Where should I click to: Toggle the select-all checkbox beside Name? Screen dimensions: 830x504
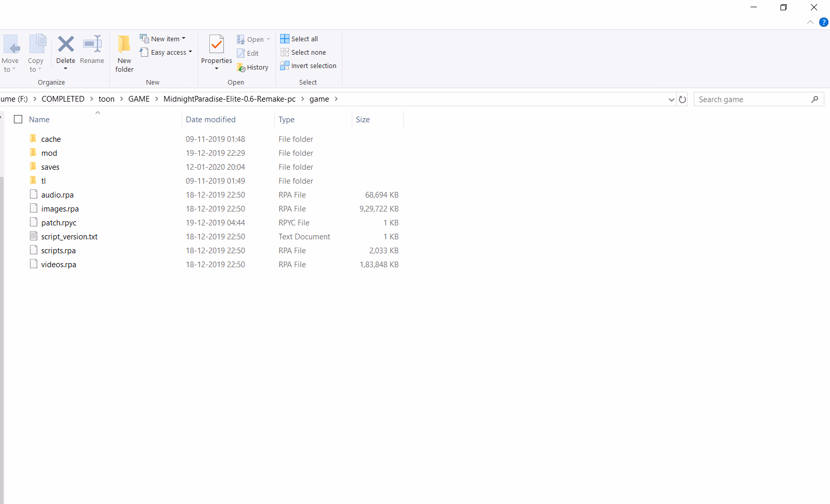tap(18, 120)
